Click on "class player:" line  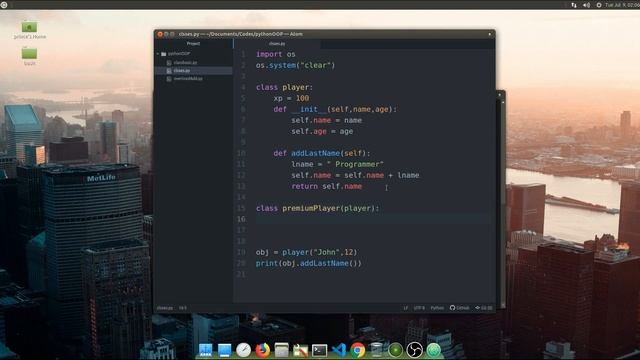click(x=284, y=87)
